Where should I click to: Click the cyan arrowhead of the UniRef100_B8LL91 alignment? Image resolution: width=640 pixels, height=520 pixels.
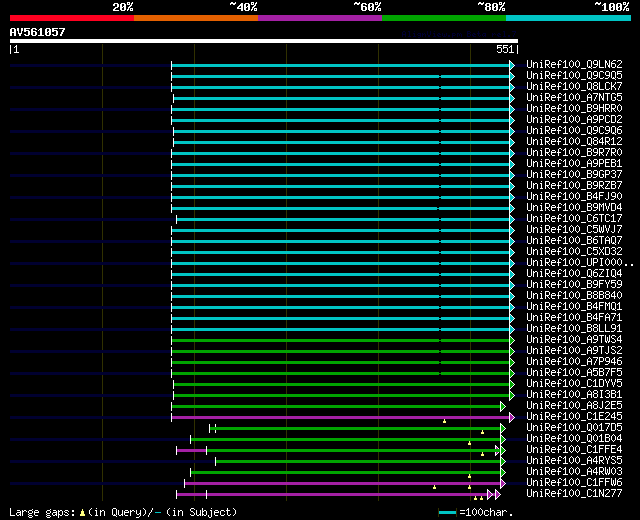[x=512, y=329]
